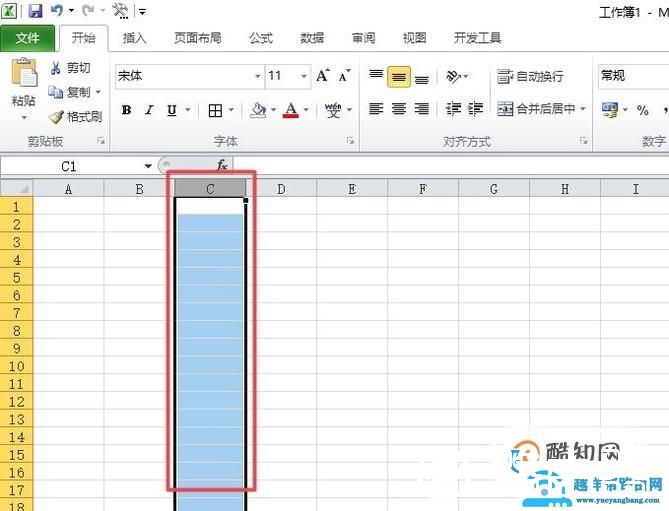This screenshot has height=511, width=669.
Task: Click the Copy (复制) button
Action: click(x=69, y=92)
